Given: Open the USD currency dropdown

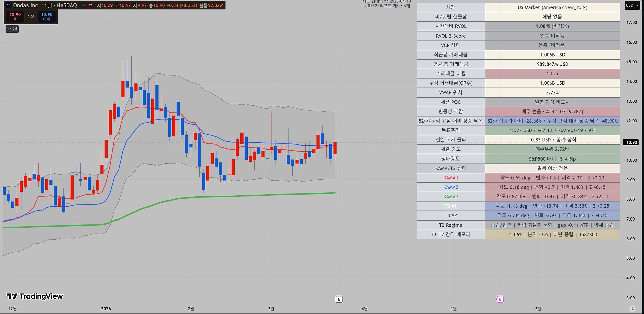Looking at the screenshot, I should coord(632,5).
